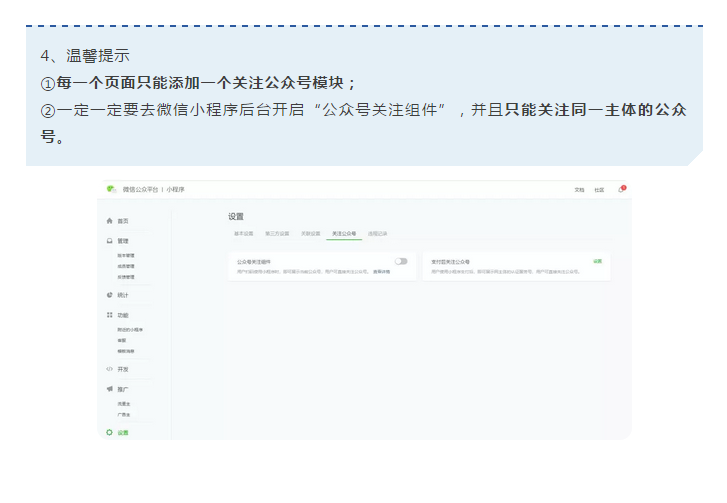Click the green gear icon beside 设置
The image size is (727, 503).
[109, 432]
